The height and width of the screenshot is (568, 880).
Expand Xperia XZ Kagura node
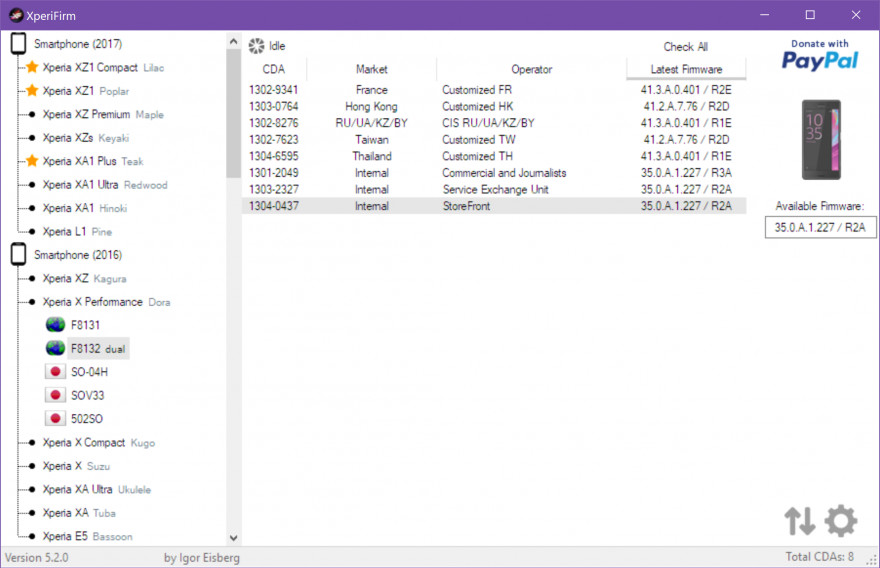coord(32,278)
